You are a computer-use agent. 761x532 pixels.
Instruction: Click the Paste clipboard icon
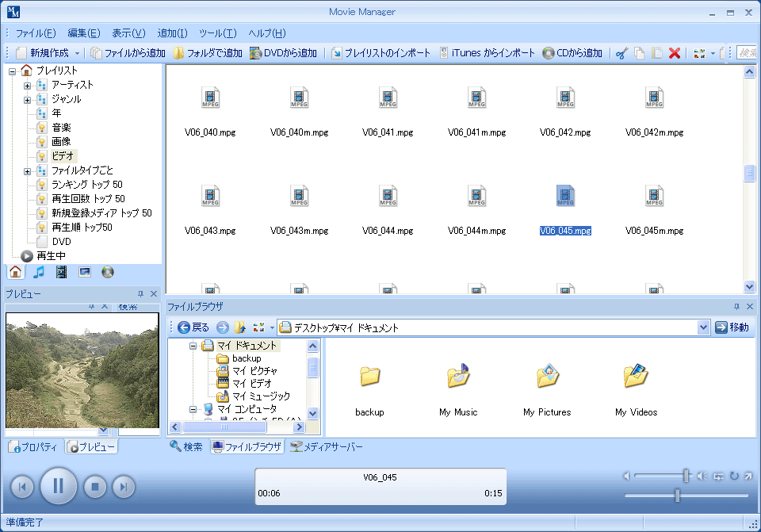656,53
